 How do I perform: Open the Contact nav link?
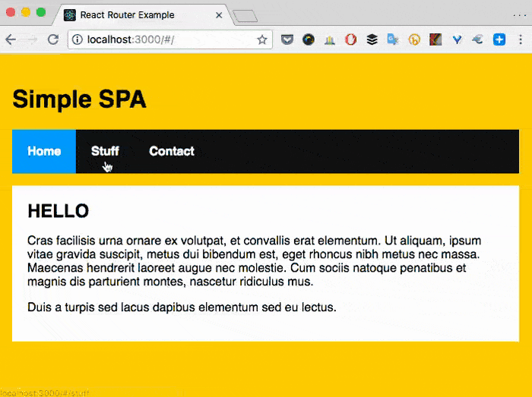click(x=172, y=151)
